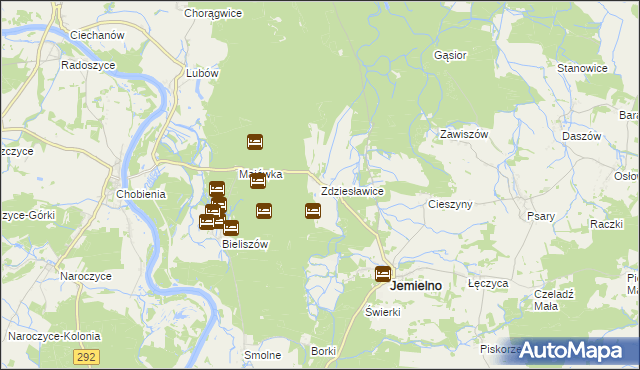Click the Bieliszów village label
The image size is (640, 370).
point(245,244)
